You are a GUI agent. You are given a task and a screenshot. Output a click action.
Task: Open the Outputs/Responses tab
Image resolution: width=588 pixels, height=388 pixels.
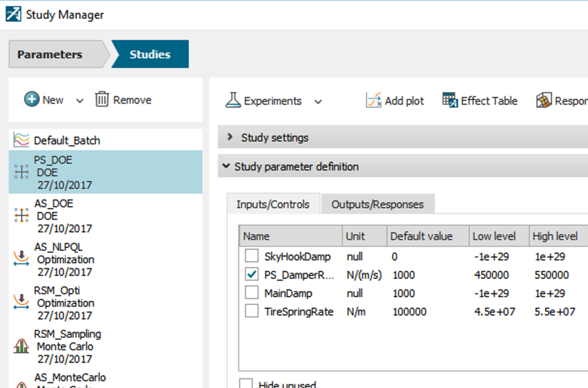[x=378, y=204]
